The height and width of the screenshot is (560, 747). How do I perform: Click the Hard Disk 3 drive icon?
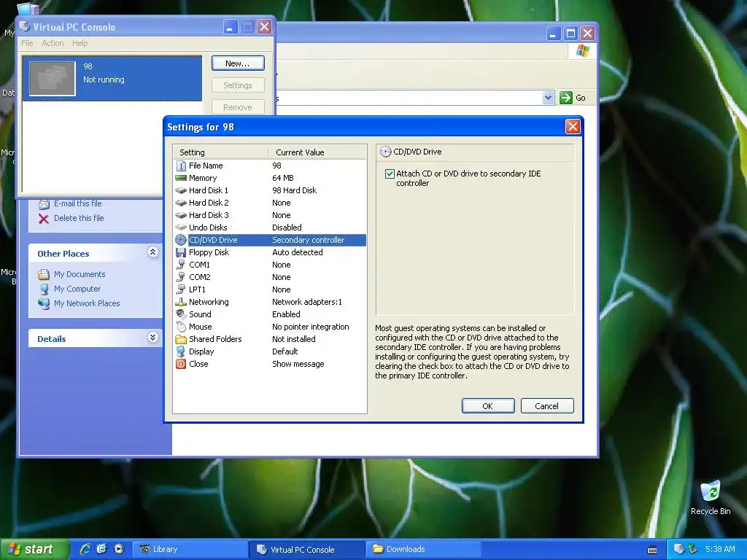pyautogui.click(x=181, y=215)
